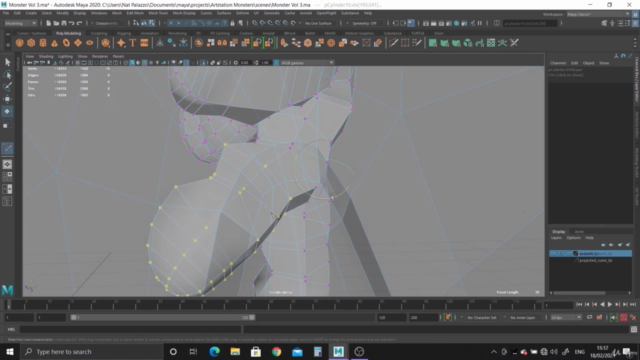Screen dimensions: 640x360
Task: Switch to the Anim layer tab
Action: click(x=579, y=231)
